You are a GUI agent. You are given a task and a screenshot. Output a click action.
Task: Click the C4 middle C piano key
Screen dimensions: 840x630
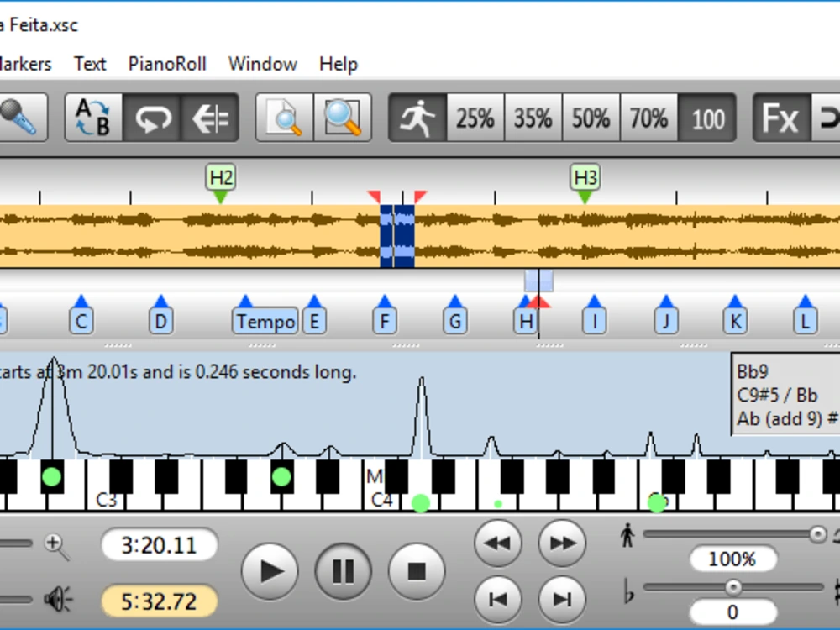tap(381, 499)
